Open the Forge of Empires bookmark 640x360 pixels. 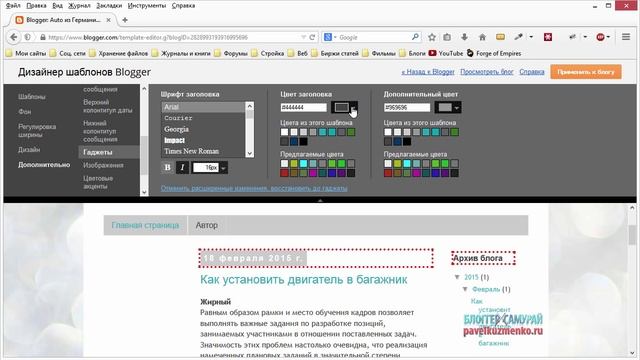pyautogui.click(x=494, y=53)
